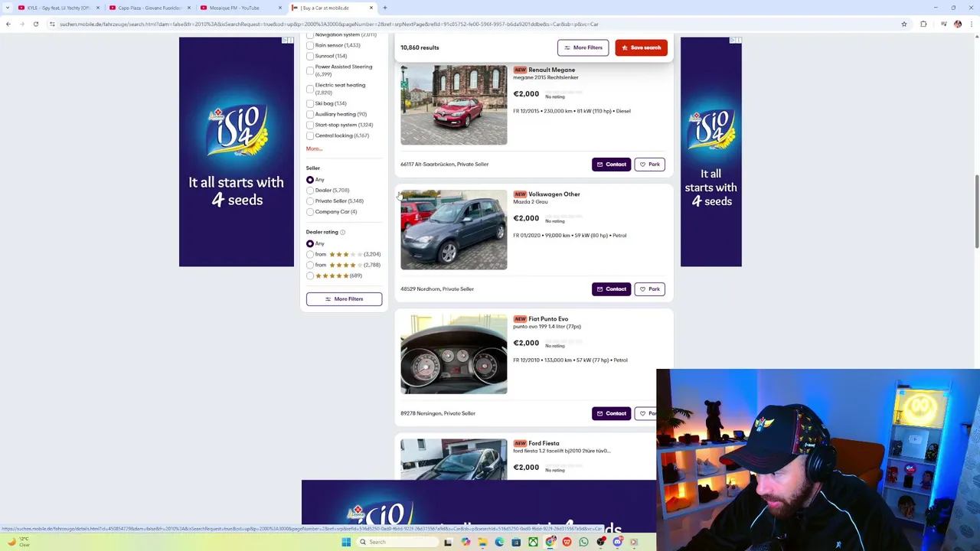Open OBS Studio from taskbar
The width and height of the screenshot is (980, 551).
pyautogui.click(x=601, y=543)
